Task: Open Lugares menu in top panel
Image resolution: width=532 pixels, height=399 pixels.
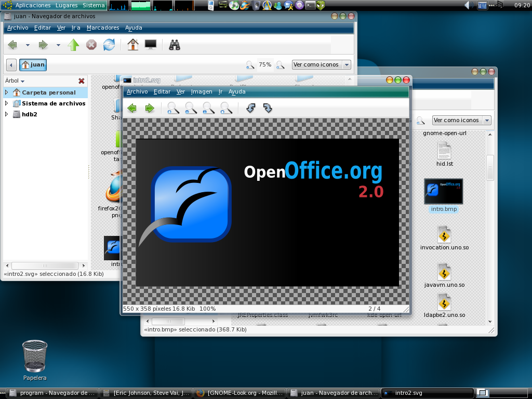Action: (x=66, y=5)
